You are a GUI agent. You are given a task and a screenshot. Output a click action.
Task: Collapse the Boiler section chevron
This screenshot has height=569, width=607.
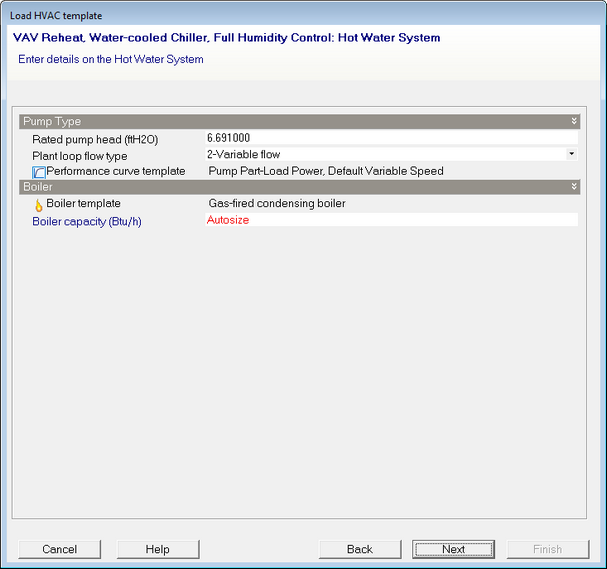click(574, 187)
